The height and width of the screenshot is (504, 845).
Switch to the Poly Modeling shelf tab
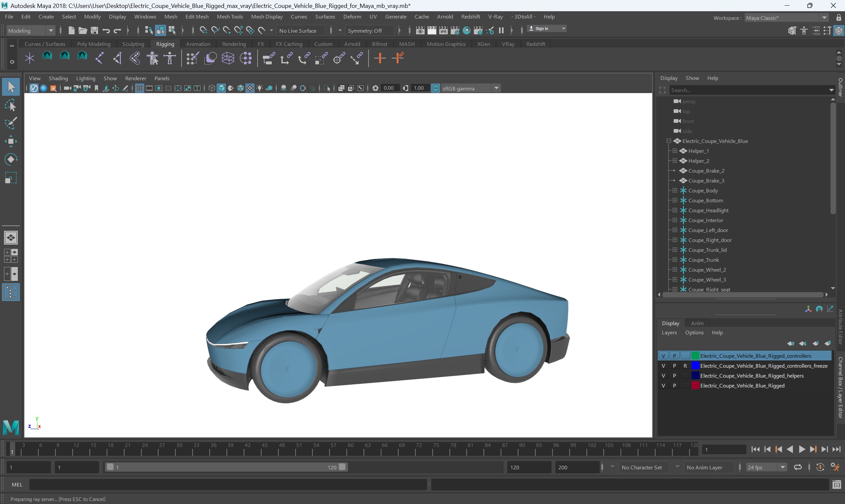click(94, 44)
